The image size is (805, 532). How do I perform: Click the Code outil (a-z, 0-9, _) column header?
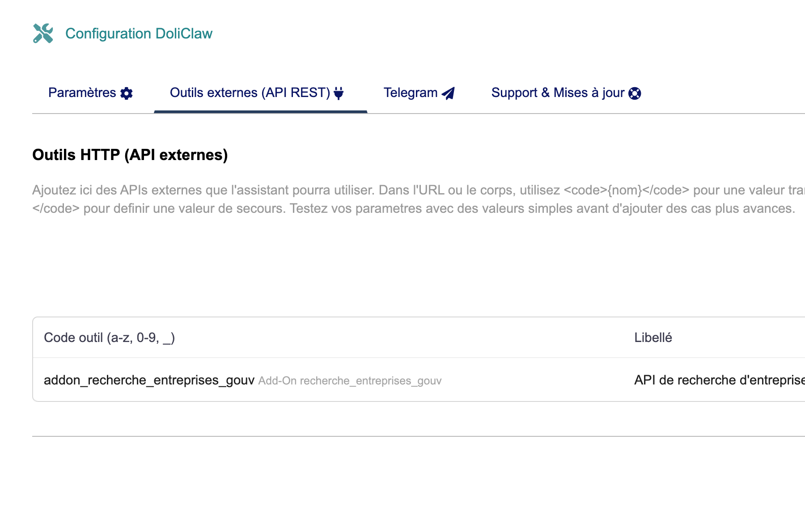pos(109,338)
